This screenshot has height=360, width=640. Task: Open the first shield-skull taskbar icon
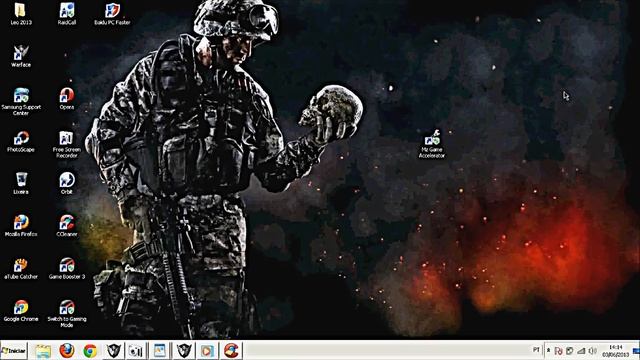click(113, 351)
